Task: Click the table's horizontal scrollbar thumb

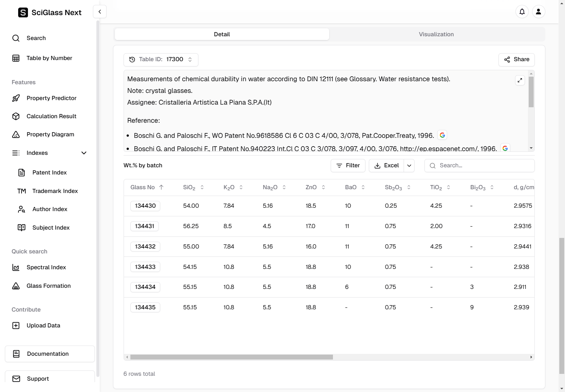Action: tap(231, 357)
